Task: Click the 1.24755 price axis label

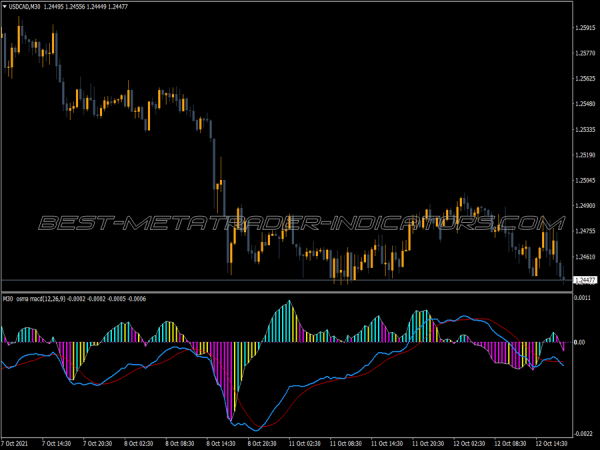Action: tap(585, 231)
